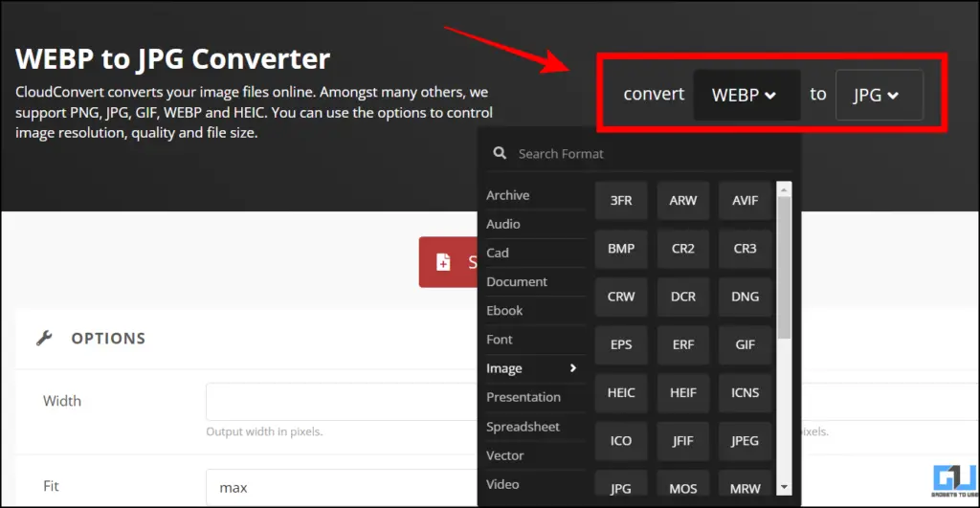Select the Cad category
Image resolution: width=980 pixels, height=508 pixels.
[x=535, y=253]
